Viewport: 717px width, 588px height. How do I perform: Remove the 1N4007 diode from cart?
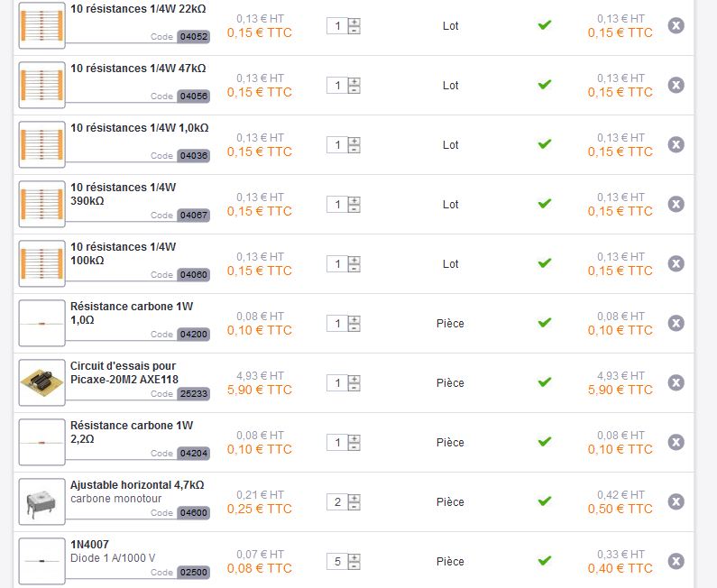click(676, 561)
